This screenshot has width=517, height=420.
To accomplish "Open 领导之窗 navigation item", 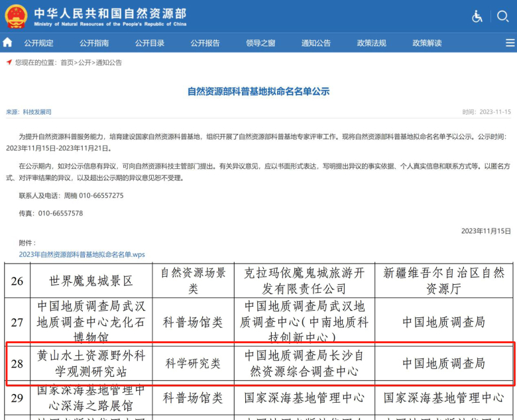I will click(260, 43).
